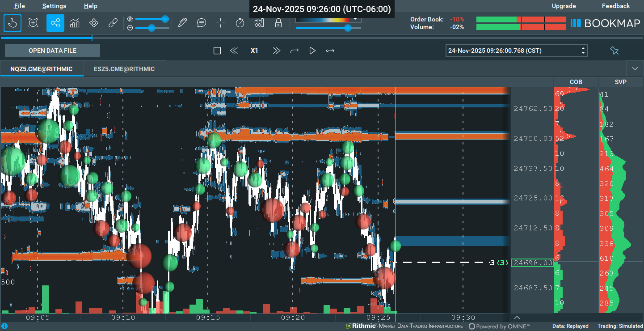Click the stopwatch timer icon
The height and width of the screenshot is (331, 644).
click(x=240, y=23)
